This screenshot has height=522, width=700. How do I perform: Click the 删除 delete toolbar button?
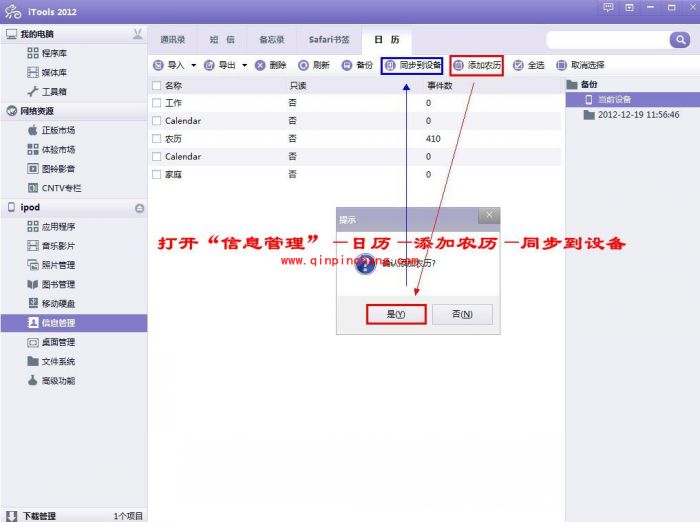pos(271,65)
